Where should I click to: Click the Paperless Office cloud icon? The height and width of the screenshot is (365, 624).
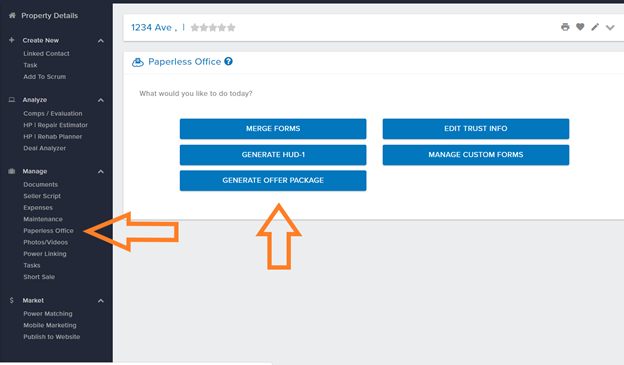138,62
